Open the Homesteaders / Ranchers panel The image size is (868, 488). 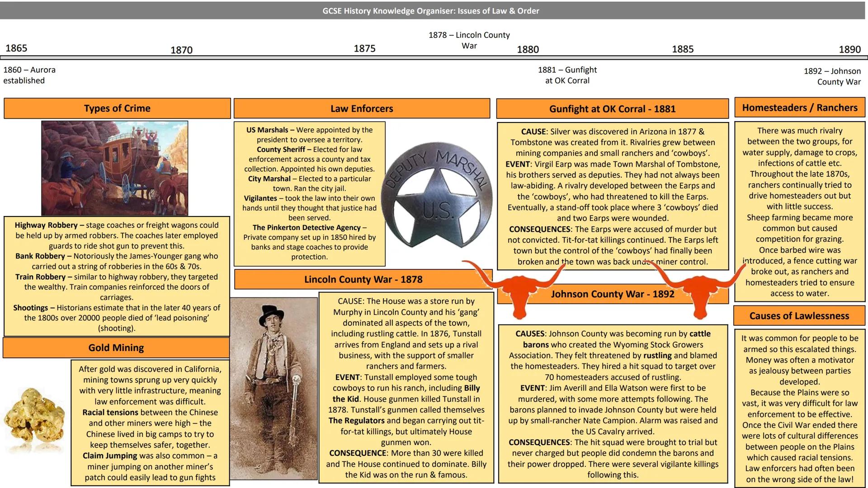tap(799, 108)
